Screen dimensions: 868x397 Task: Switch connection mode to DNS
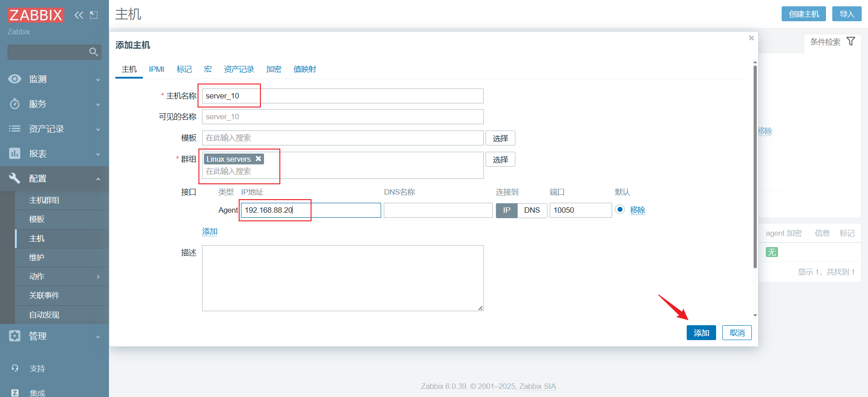[532, 210]
